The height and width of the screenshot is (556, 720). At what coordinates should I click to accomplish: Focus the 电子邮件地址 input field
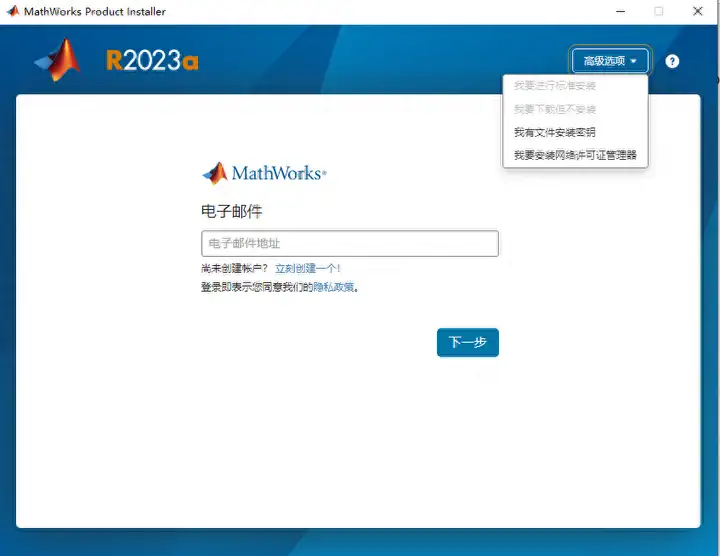tap(350, 243)
